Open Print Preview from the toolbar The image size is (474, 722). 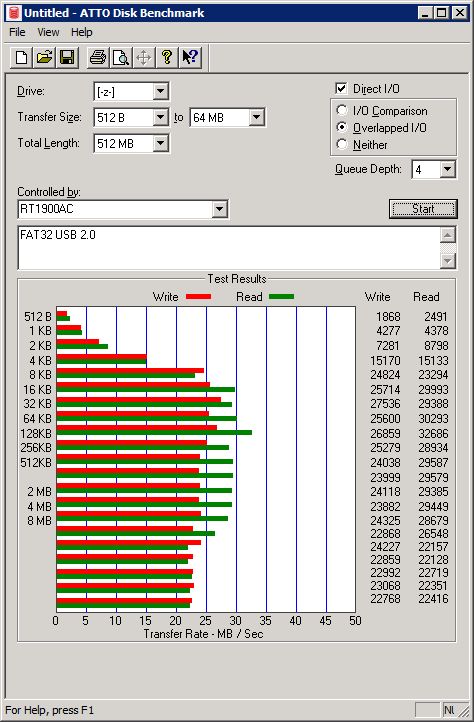pos(121,58)
